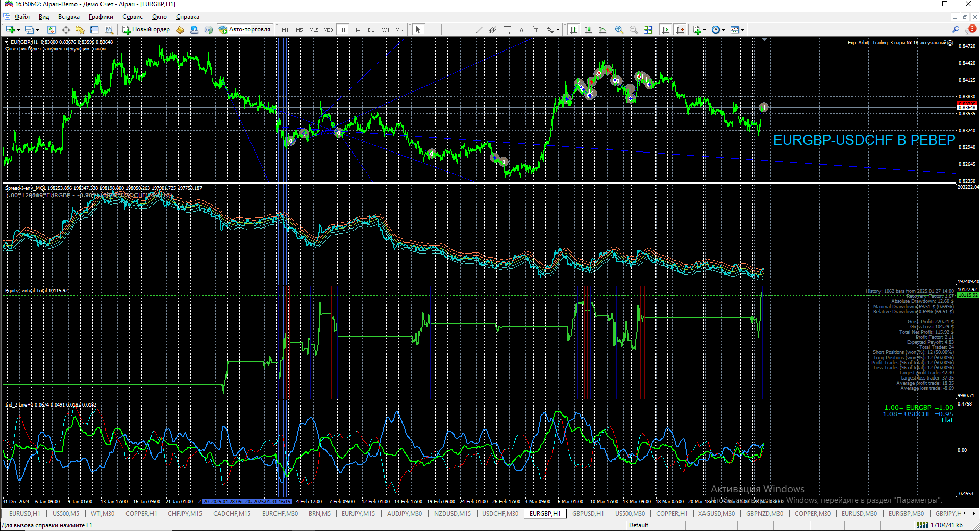
Task: Open the Data Window icon
Action: point(66,30)
